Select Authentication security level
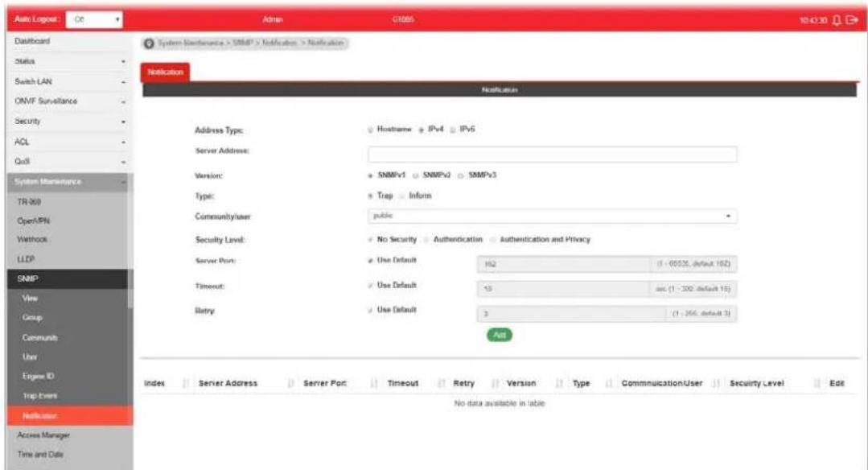The height and width of the screenshot is (470, 868). point(426,240)
